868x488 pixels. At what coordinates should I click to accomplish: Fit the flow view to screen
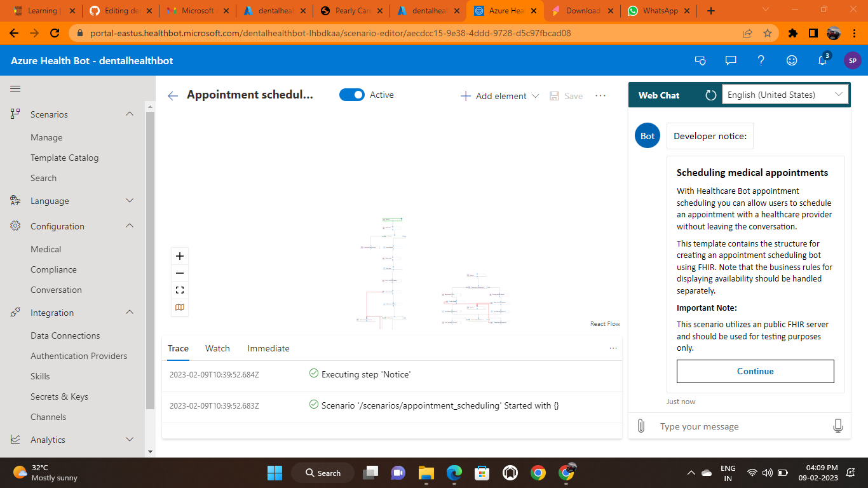pos(180,290)
